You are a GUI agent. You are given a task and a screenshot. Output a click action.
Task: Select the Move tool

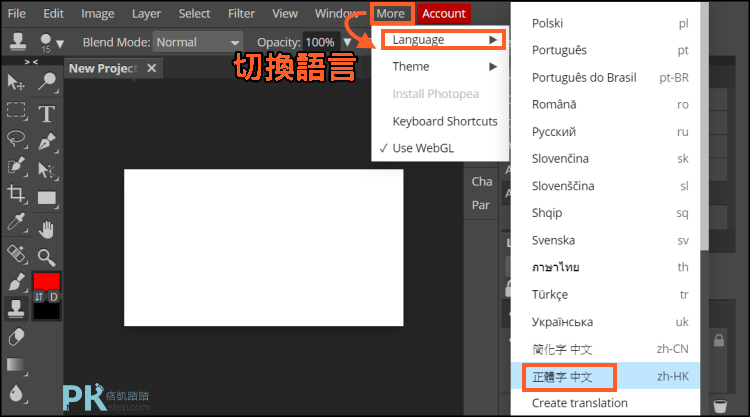click(16, 82)
